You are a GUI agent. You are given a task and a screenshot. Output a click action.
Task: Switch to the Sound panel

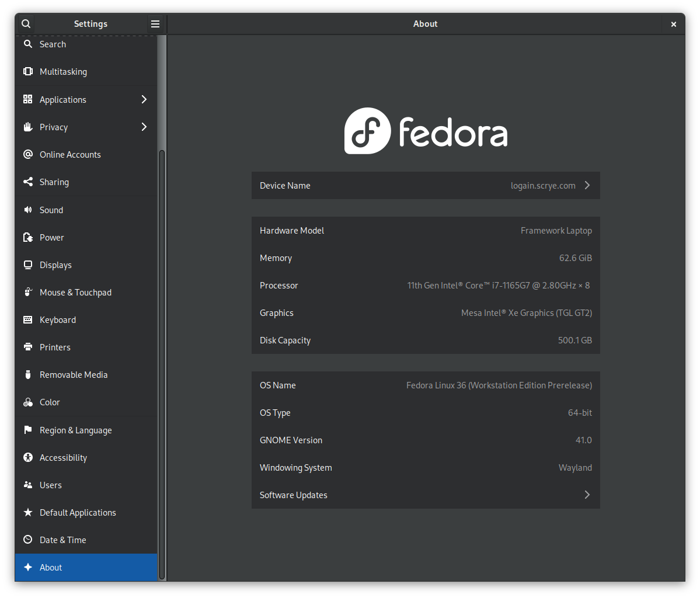point(86,210)
